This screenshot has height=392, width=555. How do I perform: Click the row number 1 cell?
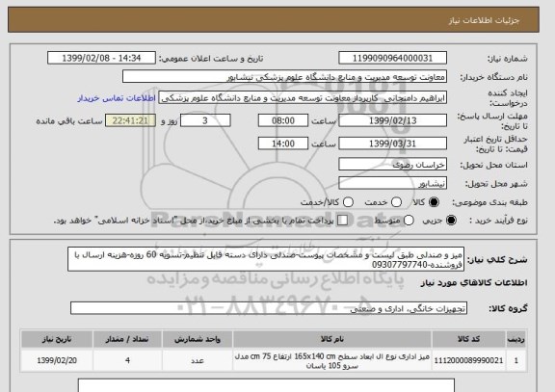516,360
